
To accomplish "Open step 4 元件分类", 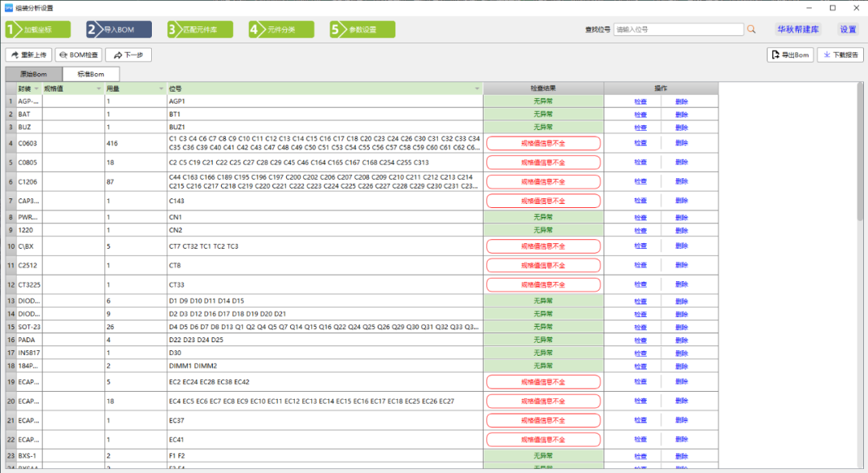I will click(x=282, y=30).
